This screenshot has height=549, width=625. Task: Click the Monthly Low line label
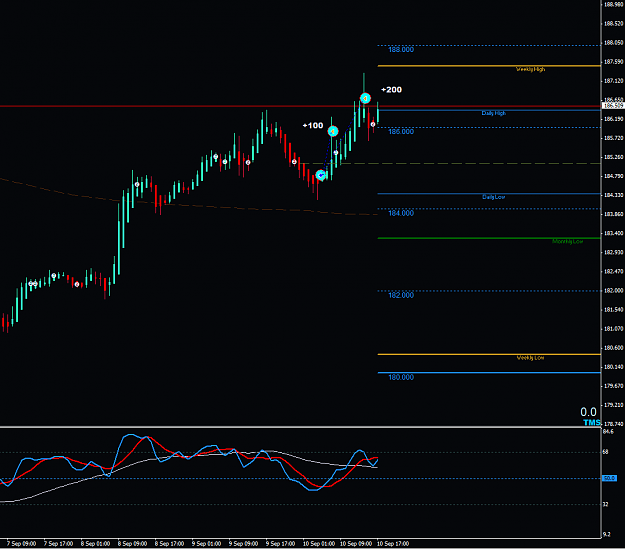click(568, 242)
